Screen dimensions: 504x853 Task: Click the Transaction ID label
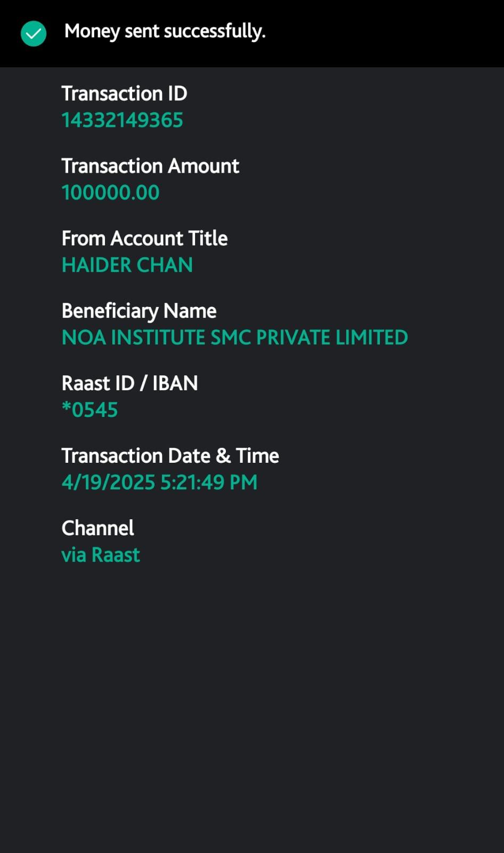click(124, 94)
